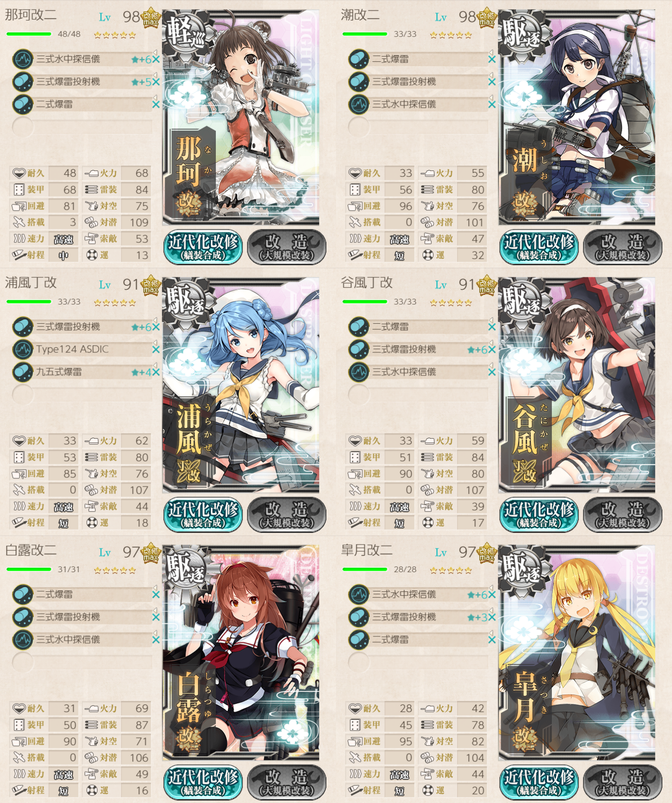Unequip 皐月改二's 二式爆雷 via X
The height and width of the screenshot is (803, 672).
click(492, 640)
